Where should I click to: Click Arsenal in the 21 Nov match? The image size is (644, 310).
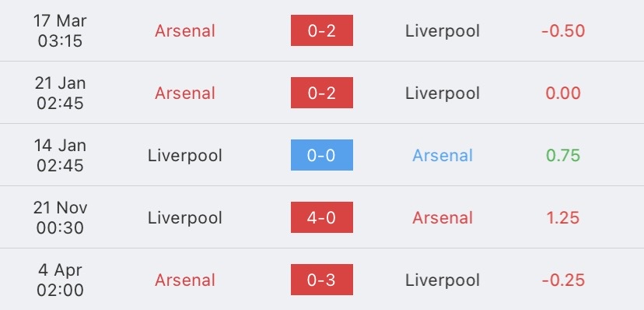click(x=443, y=218)
